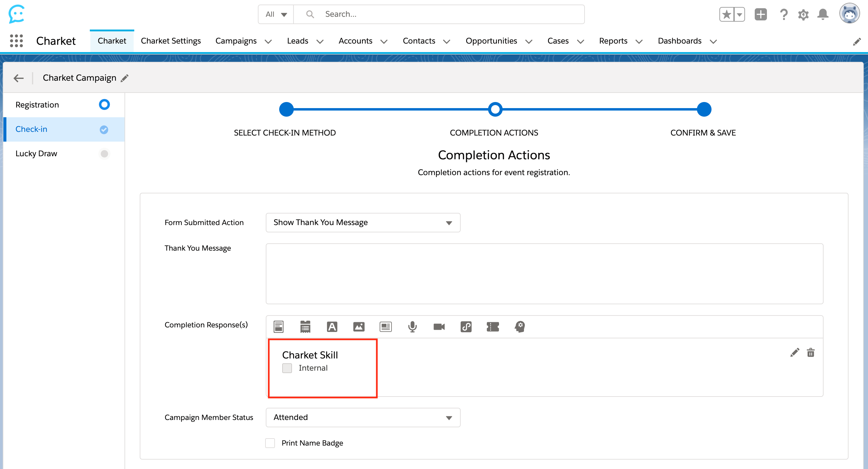Enable Print Name Badge checkbox
The height and width of the screenshot is (469, 868).
(270, 443)
